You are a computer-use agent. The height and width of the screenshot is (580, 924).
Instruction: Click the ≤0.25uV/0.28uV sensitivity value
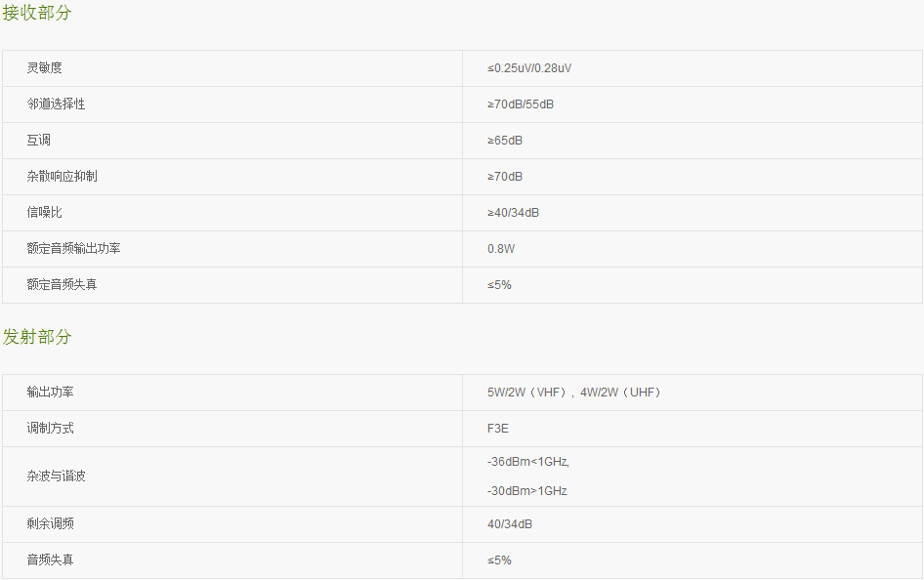coord(529,68)
